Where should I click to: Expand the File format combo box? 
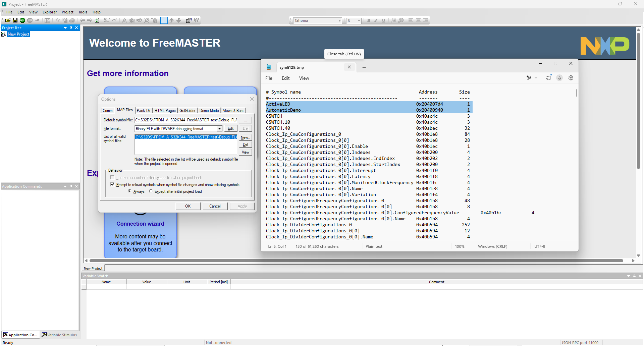(x=219, y=129)
